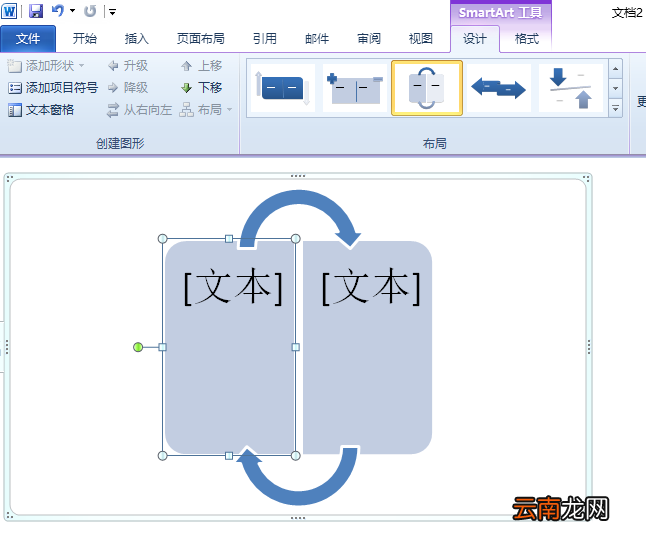Click 下移 to move the shape down

coord(201,87)
